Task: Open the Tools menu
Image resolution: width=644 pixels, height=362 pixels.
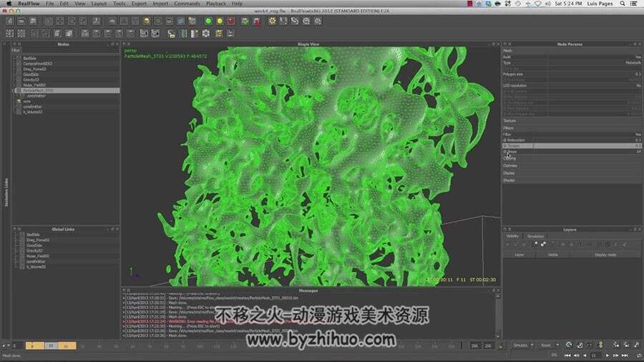Action: [119, 4]
